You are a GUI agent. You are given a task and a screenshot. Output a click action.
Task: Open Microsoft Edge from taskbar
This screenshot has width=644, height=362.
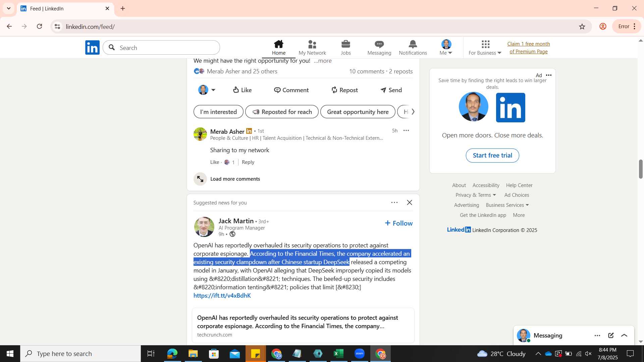[172, 354]
